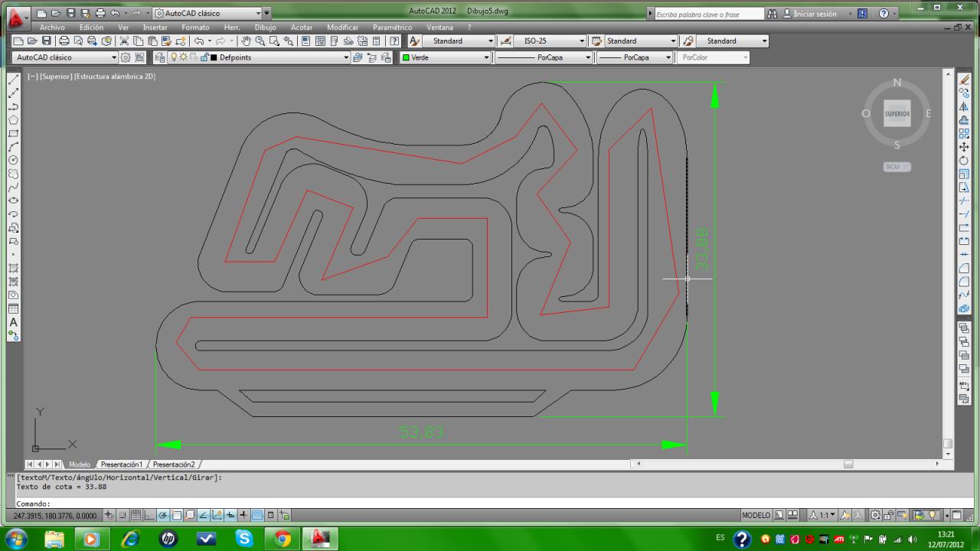The height and width of the screenshot is (551, 980).
Task: Select the Erase tool in Modify toolbar
Action: [965, 80]
